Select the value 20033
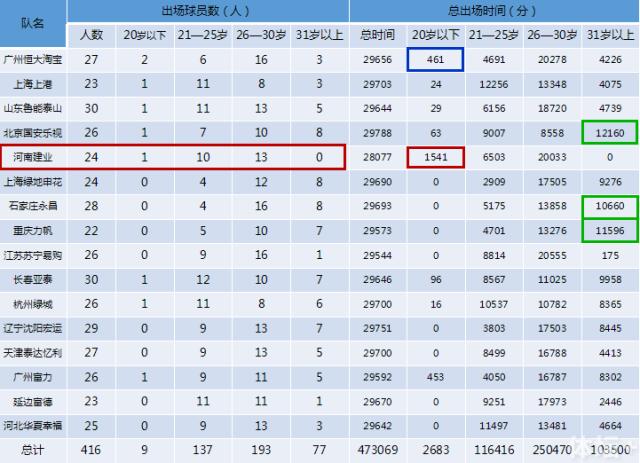The image size is (640, 463). pyautogui.click(x=552, y=157)
